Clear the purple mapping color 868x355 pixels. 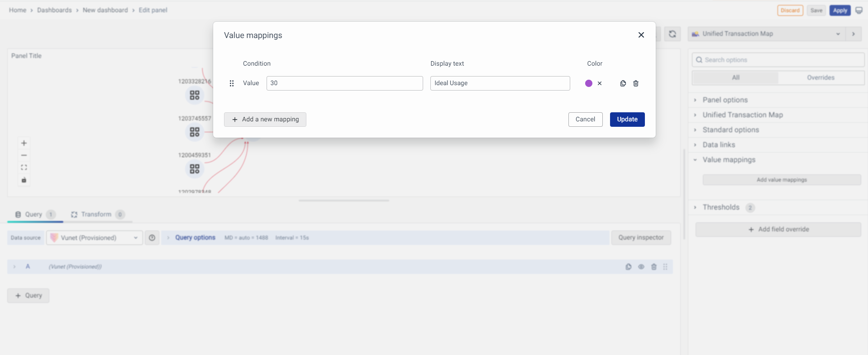pos(599,83)
